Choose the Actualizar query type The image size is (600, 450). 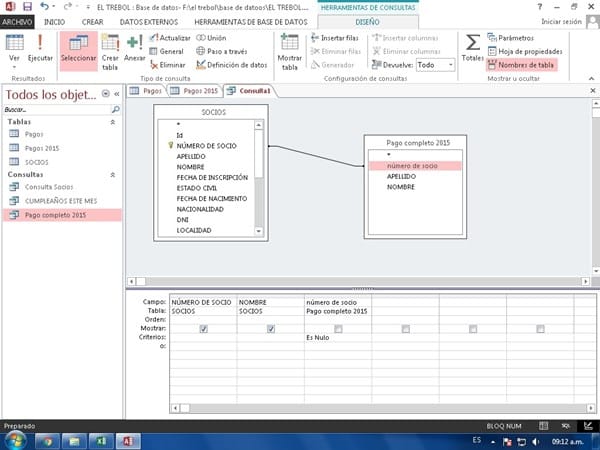pos(169,37)
